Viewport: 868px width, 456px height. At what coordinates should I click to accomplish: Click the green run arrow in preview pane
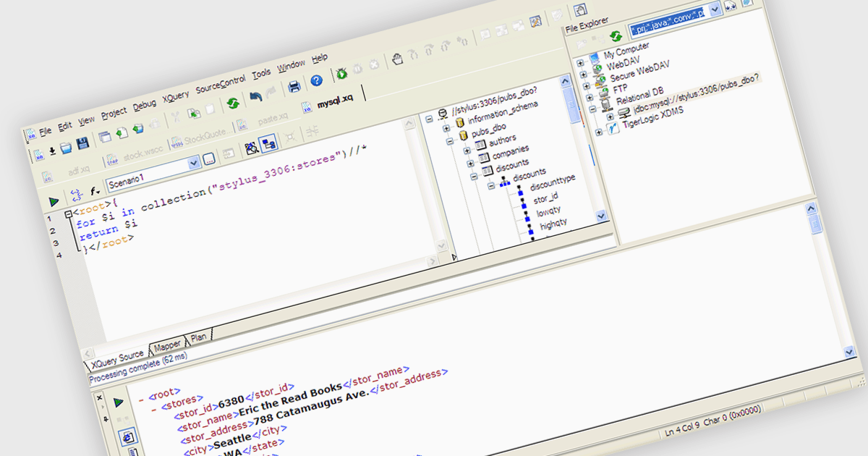[119, 401]
